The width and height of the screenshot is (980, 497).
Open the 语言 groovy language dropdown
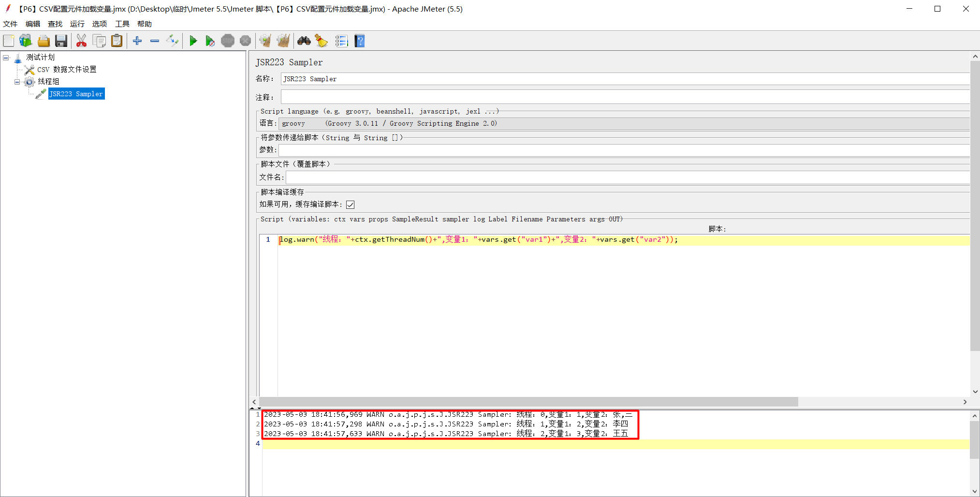pos(625,123)
